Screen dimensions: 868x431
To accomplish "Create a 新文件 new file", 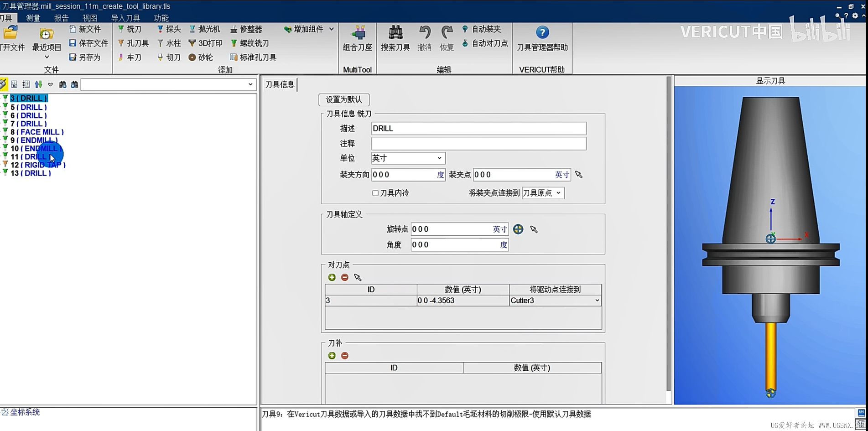I will 85,29.
